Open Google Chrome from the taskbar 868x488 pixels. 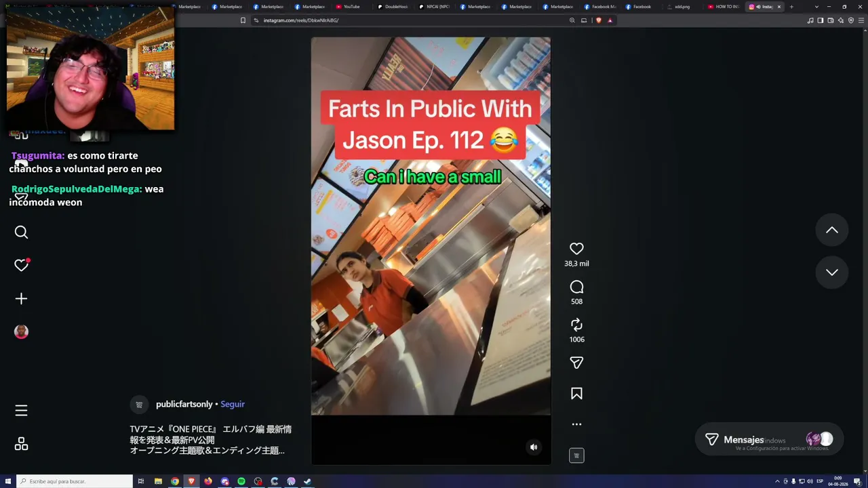175,481
